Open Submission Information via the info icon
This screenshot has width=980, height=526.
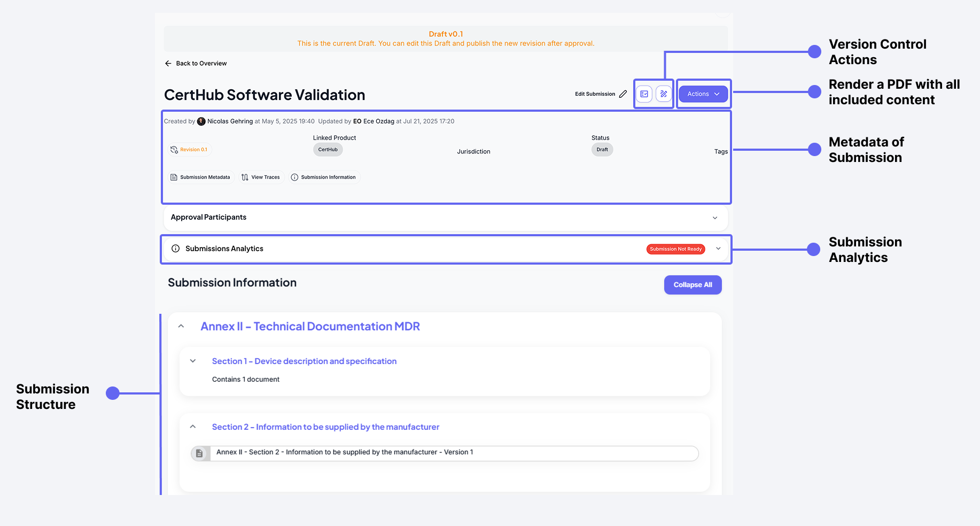(295, 177)
